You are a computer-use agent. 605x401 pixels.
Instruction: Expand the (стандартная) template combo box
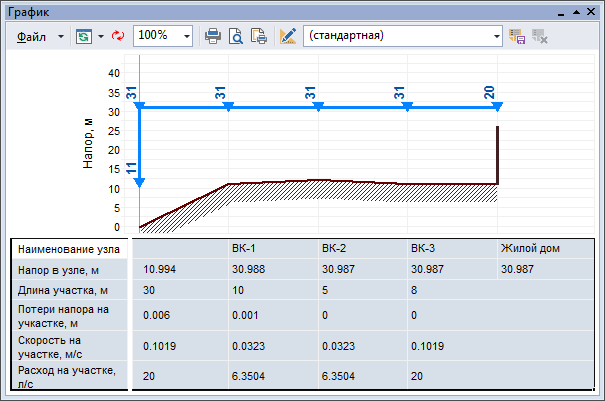497,35
